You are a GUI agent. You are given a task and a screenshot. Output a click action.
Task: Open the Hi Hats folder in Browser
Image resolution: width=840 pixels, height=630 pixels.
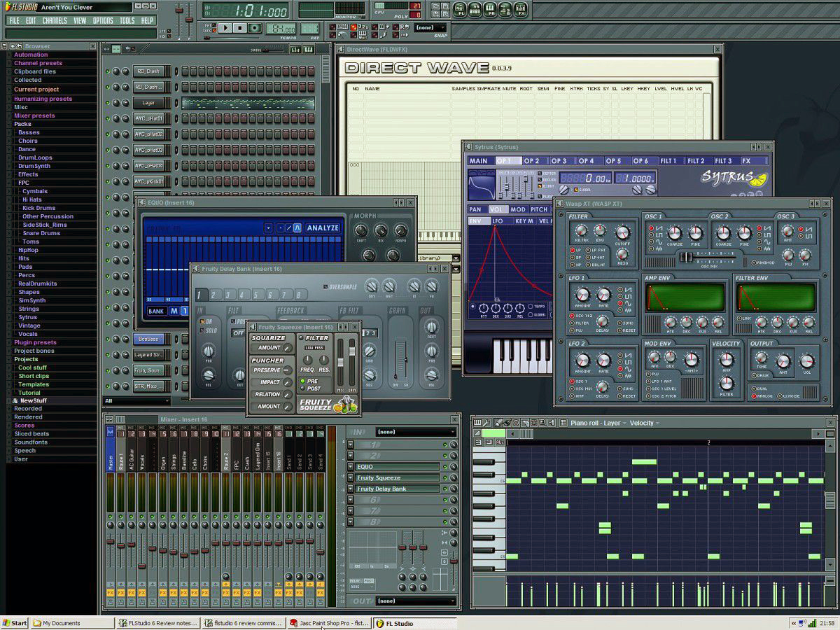click(32, 199)
